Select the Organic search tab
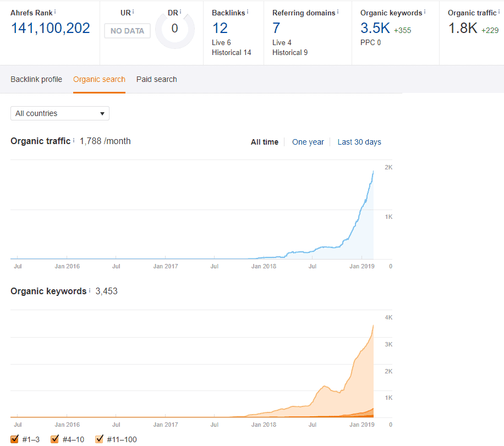This screenshot has width=504, height=446. [99, 79]
